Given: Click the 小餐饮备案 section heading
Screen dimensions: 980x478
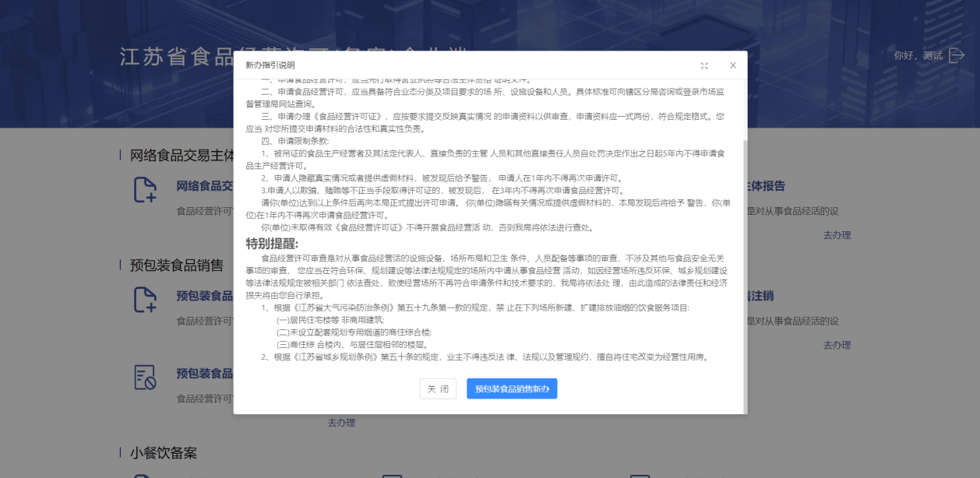Looking at the screenshot, I should pyautogui.click(x=164, y=452).
